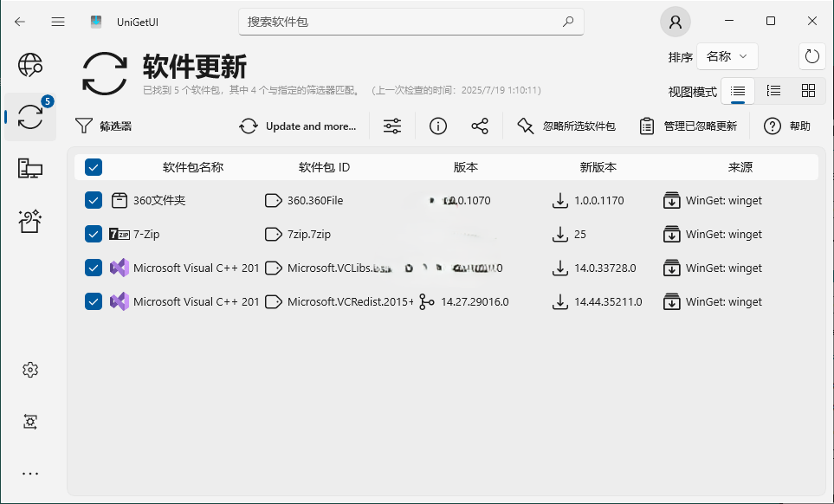834x504 pixels.
Task: Share selected package icon
Action: click(x=480, y=126)
